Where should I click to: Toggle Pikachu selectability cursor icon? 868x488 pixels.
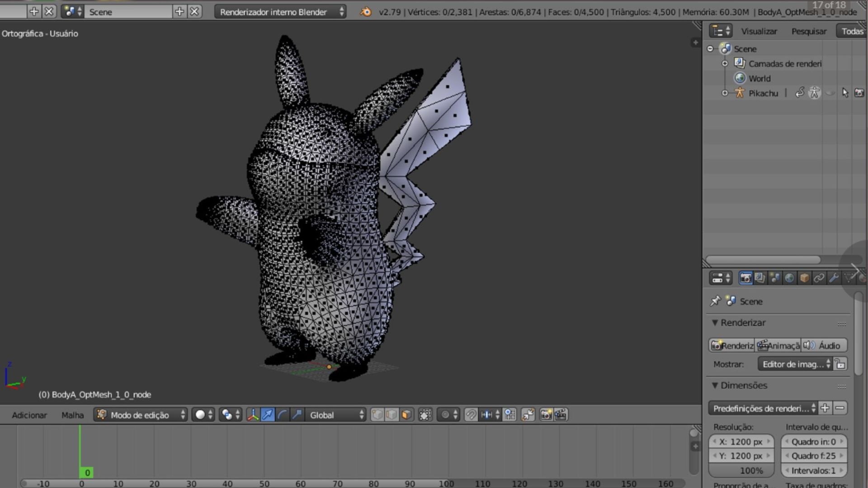point(845,93)
